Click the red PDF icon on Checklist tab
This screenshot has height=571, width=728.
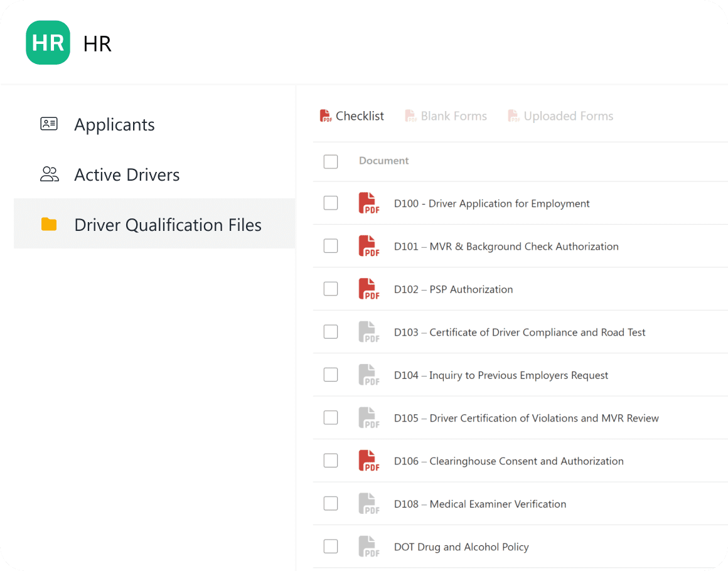pos(326,115)
